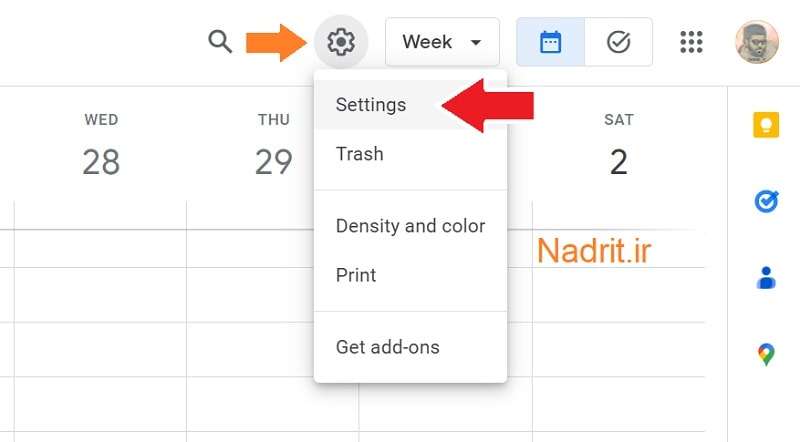Click the search magnifier icon

[220, 41]
